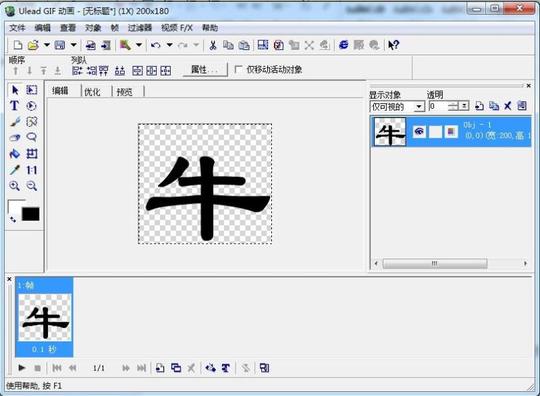
Task: Expand the undo history dropdown
Action: (x=169, y=45)
